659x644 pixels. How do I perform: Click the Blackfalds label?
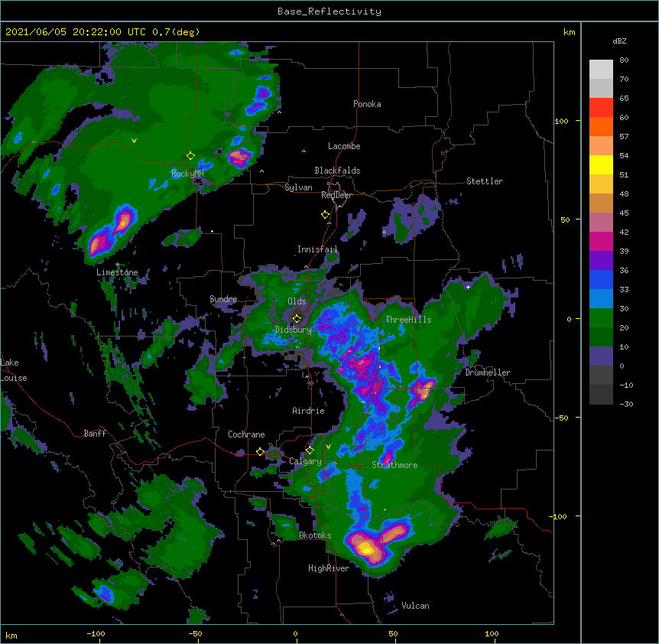[x=337, y=171]
